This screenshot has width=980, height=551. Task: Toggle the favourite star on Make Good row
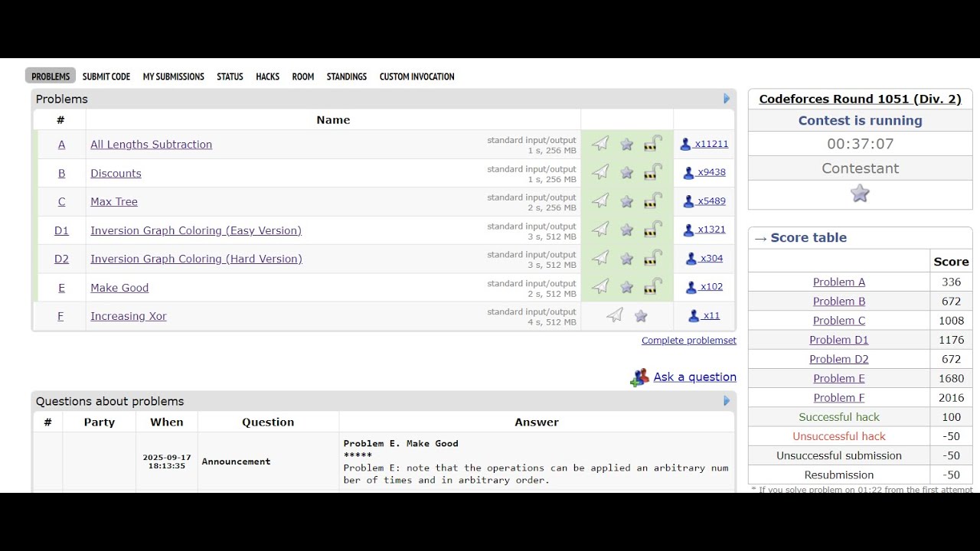pos(627,288)
